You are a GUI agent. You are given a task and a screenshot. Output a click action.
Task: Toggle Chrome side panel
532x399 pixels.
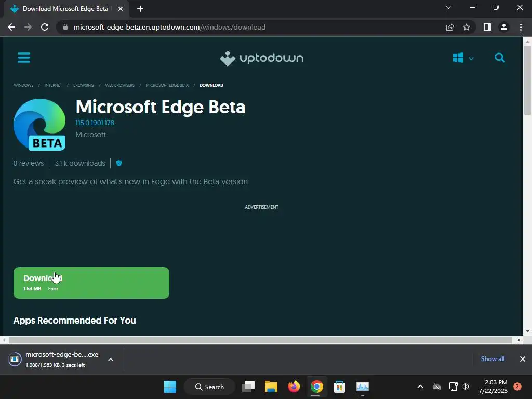tap(487, 27)
